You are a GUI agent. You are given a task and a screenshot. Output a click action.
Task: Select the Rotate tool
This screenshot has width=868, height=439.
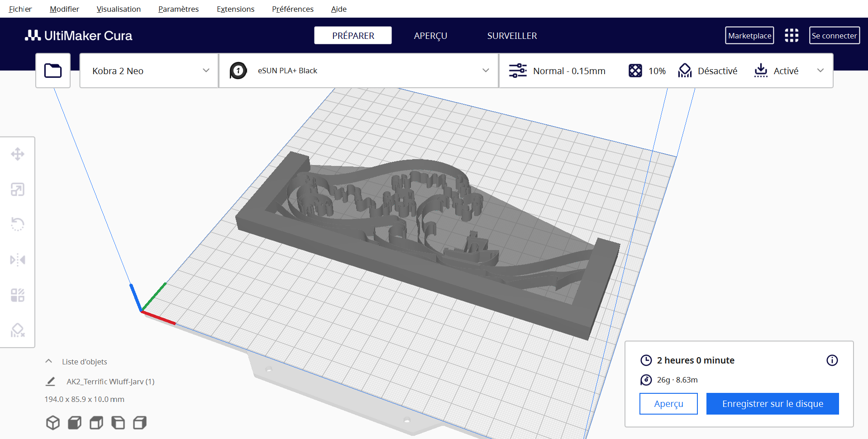(x=18, y=224)
